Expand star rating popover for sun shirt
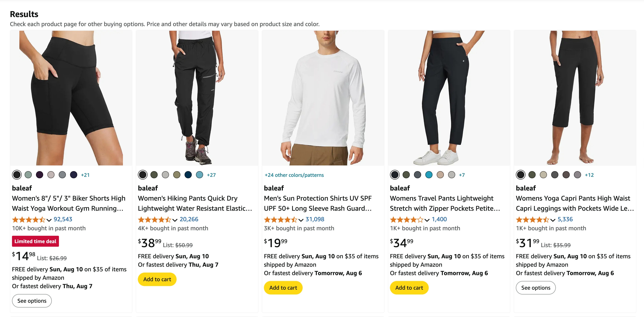This screenshot has width=644, height=317. pos(301,220)
